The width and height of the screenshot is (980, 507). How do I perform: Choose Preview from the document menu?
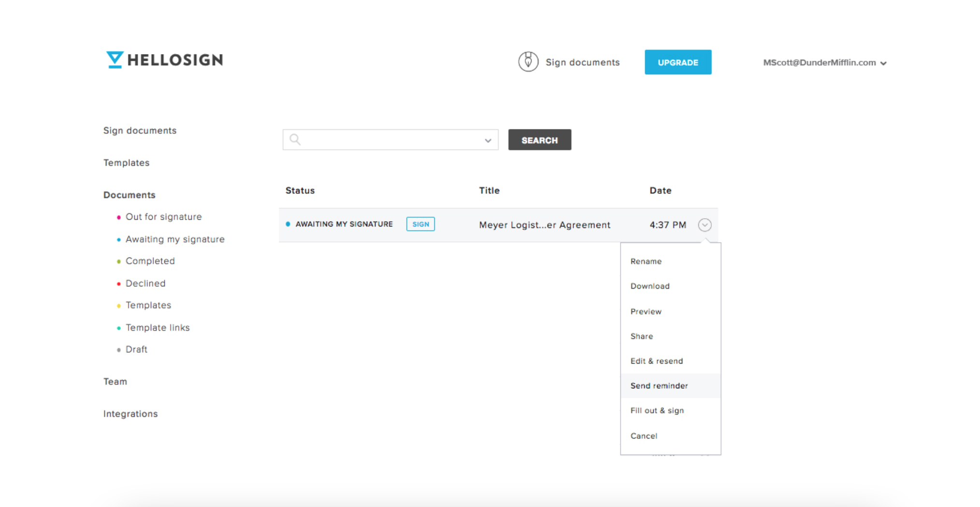click(646, 311)
